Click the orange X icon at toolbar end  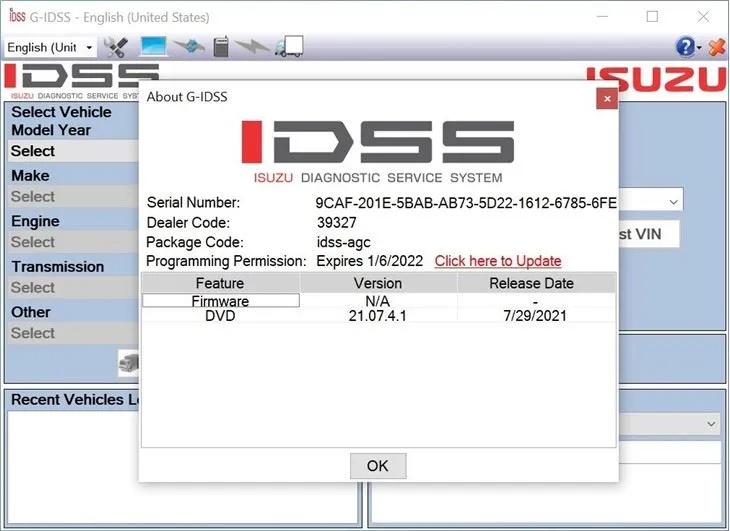click(x=716, y=47)
